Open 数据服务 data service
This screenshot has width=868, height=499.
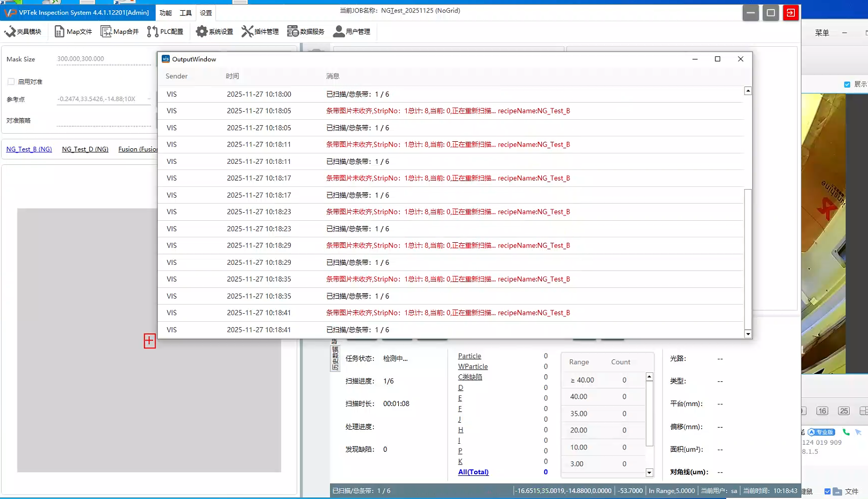pyautogui.click(x=306, y=32)
